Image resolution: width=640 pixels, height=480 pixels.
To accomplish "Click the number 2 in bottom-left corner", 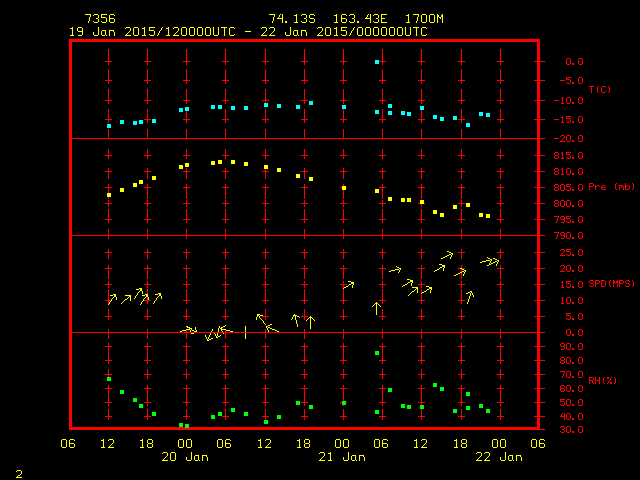I will pyautogui.click(x=18, y=471).
